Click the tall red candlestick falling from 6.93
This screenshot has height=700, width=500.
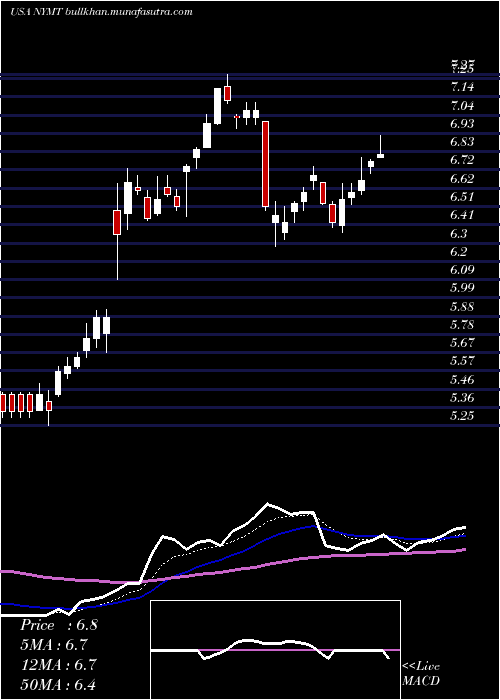[265, 164]
